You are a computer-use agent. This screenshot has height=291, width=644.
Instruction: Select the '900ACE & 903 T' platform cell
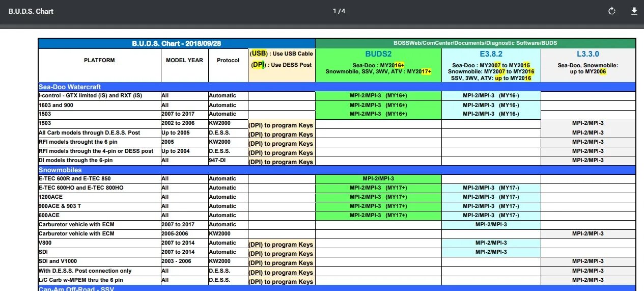click(100, 206)
